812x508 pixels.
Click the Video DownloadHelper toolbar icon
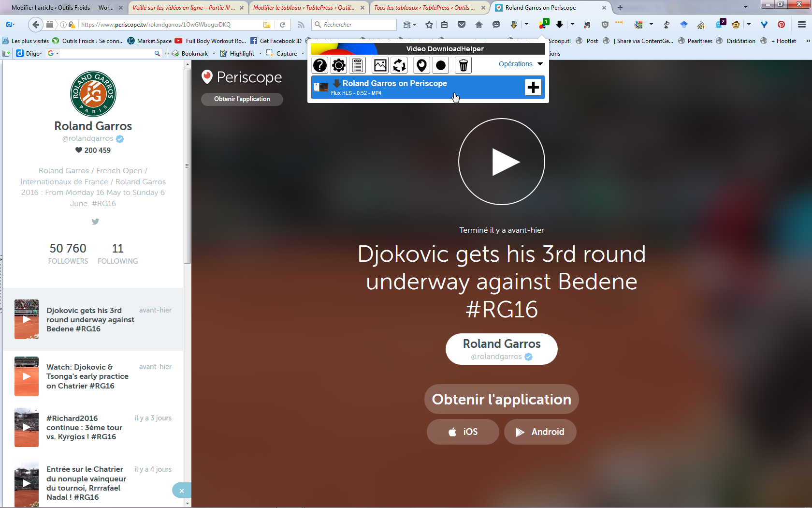pyautogui.click(x=544, y=25)
